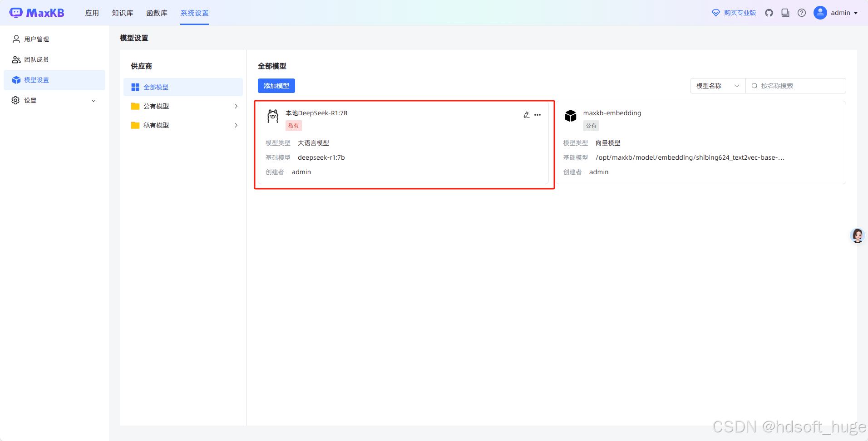Screen dimensions: 868x441
Task: Open the documentation book icon
Action: pos(785,13)
